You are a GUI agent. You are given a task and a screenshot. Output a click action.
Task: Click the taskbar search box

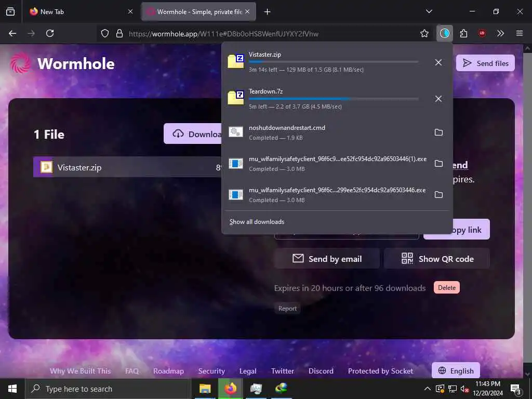click(108, 389)
